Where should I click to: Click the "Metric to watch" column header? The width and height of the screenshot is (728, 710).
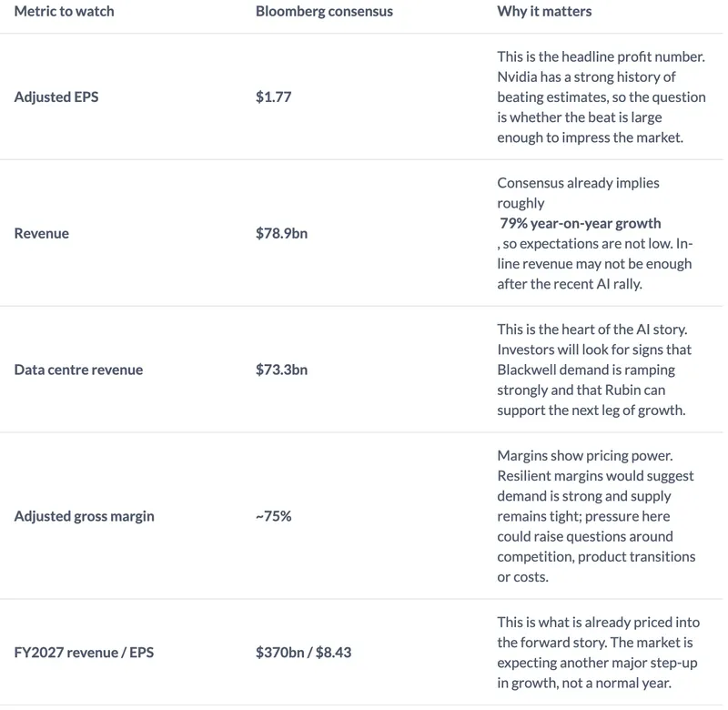tap(64, 11)
